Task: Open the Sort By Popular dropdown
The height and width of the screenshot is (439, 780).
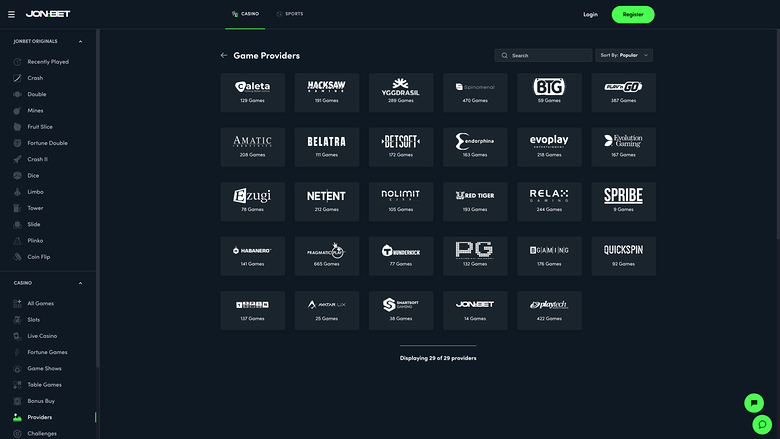Action: [x=624, y=55]
